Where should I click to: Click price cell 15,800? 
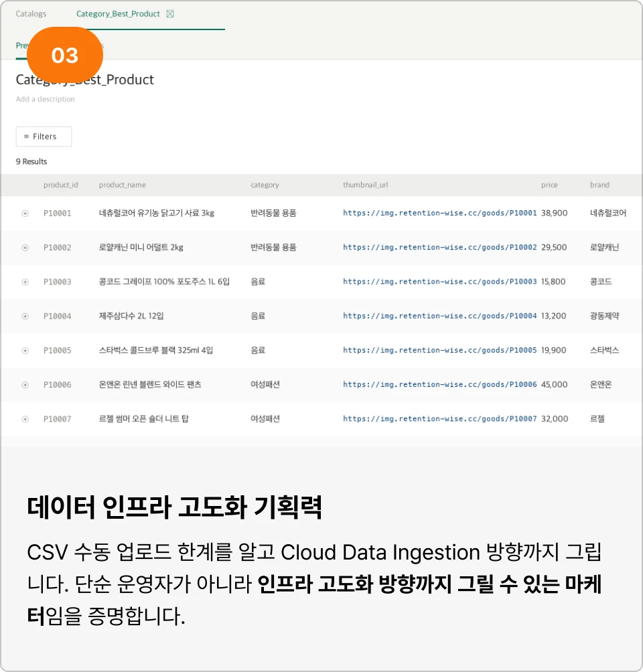(x=553, y=282)
